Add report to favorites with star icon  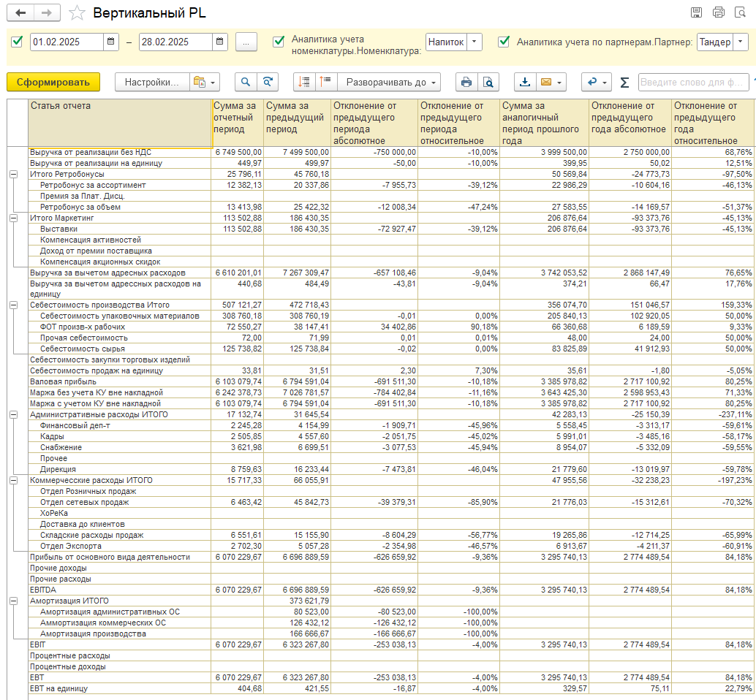coord(77,13)
